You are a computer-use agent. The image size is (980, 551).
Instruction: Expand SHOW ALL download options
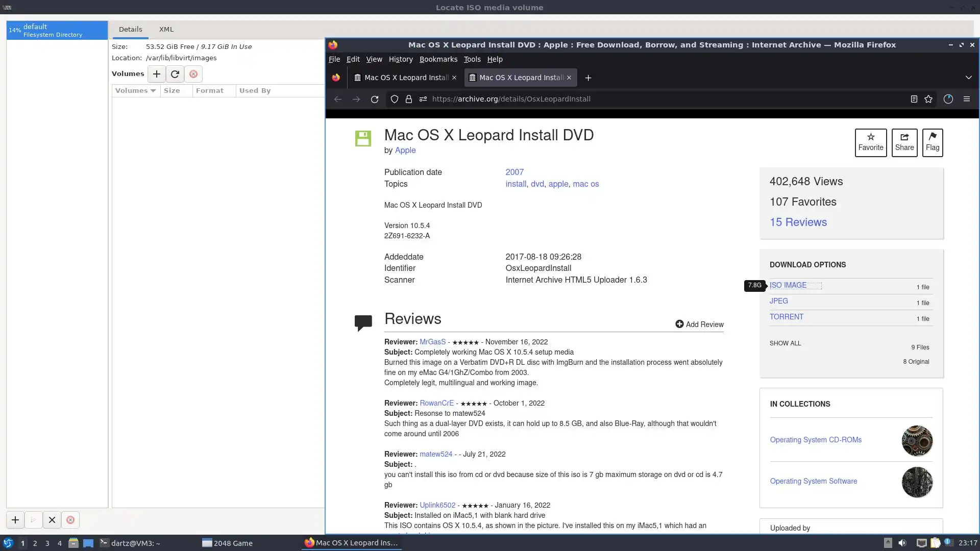click(x=785, y=343)
